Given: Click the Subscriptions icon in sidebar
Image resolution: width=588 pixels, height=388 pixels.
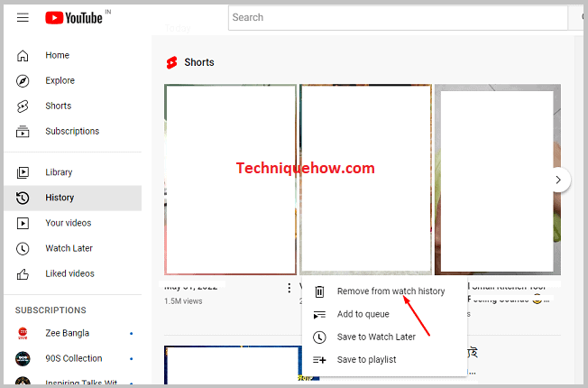Looking at the screenshot, I should [x=23, y=132].
